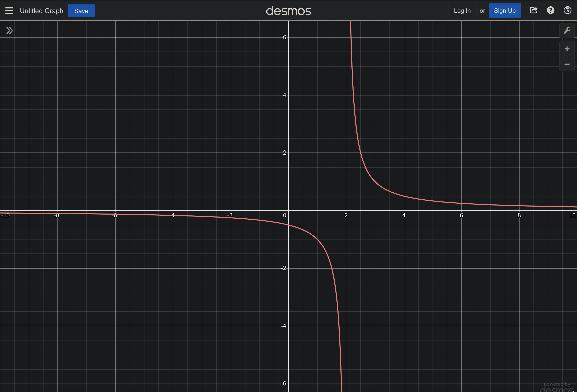Zoom out with the minus button
This screenshot has height=392, width=577.
pyautogui.click(x=567, y=64)
